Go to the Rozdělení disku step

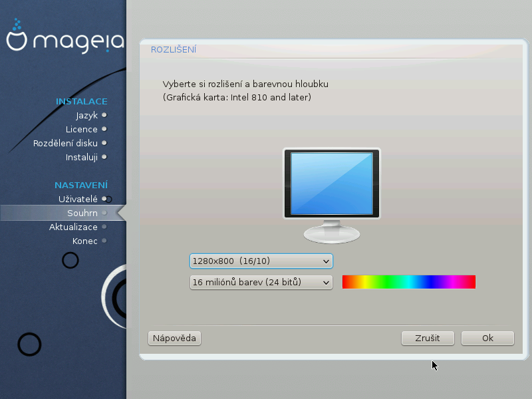click(x=65, y=143)
